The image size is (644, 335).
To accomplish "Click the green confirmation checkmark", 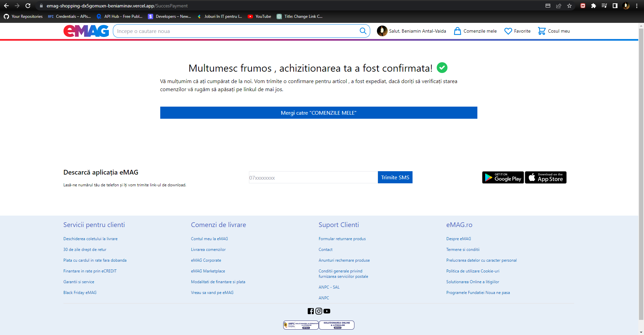I will [442, 68].
